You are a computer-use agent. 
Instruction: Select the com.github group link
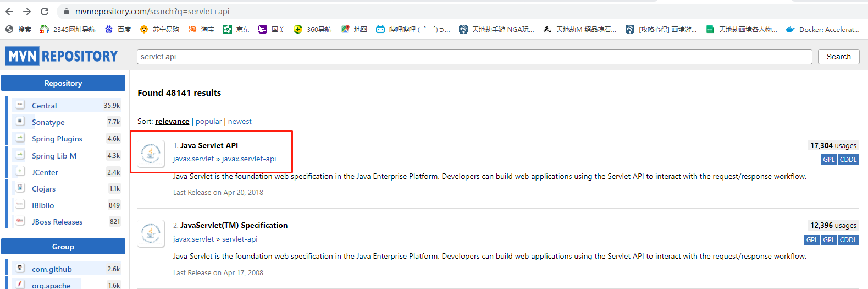(52, 269)
